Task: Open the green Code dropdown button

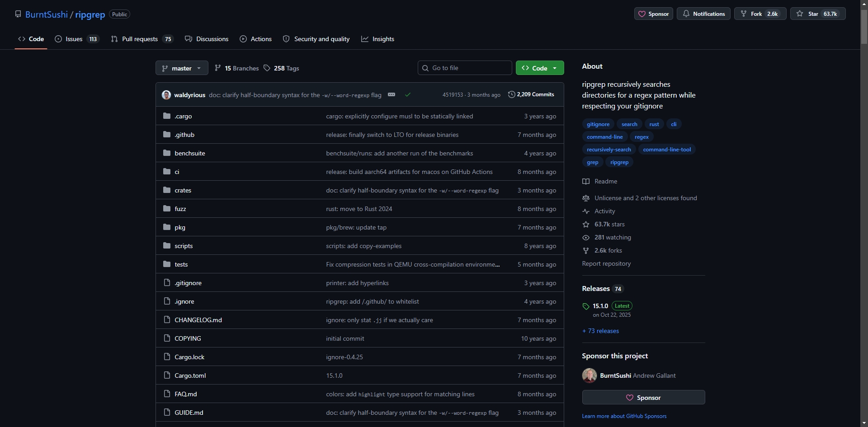Action: point(540,68)
